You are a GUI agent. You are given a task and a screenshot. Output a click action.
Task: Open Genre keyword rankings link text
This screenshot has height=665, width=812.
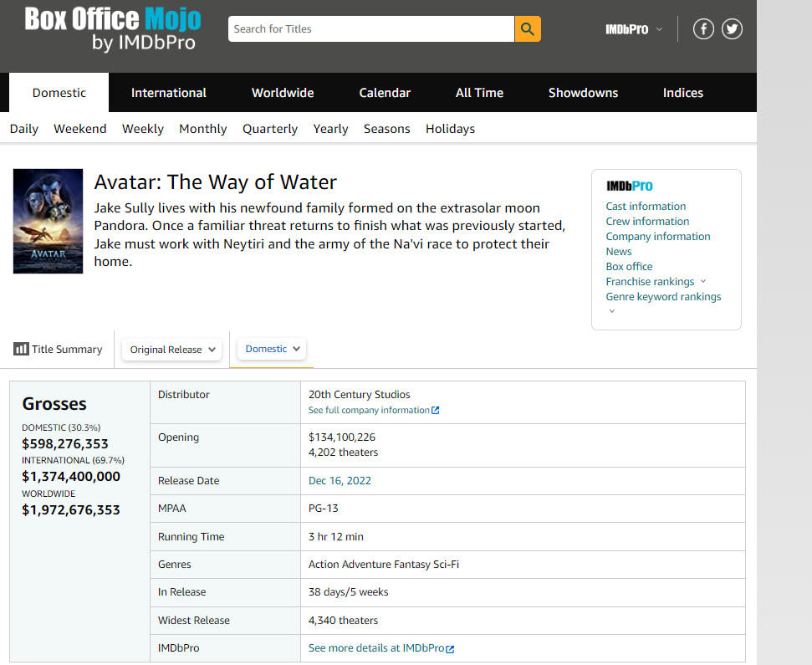(663, 296)
